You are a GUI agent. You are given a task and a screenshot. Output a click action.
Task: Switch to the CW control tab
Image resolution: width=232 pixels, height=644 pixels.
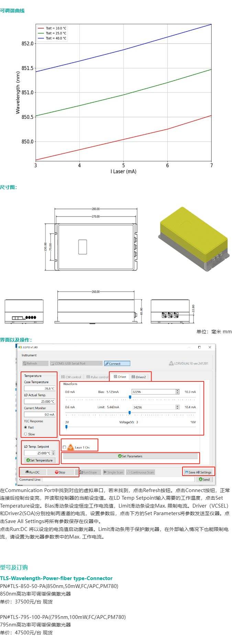pos(71,377)
